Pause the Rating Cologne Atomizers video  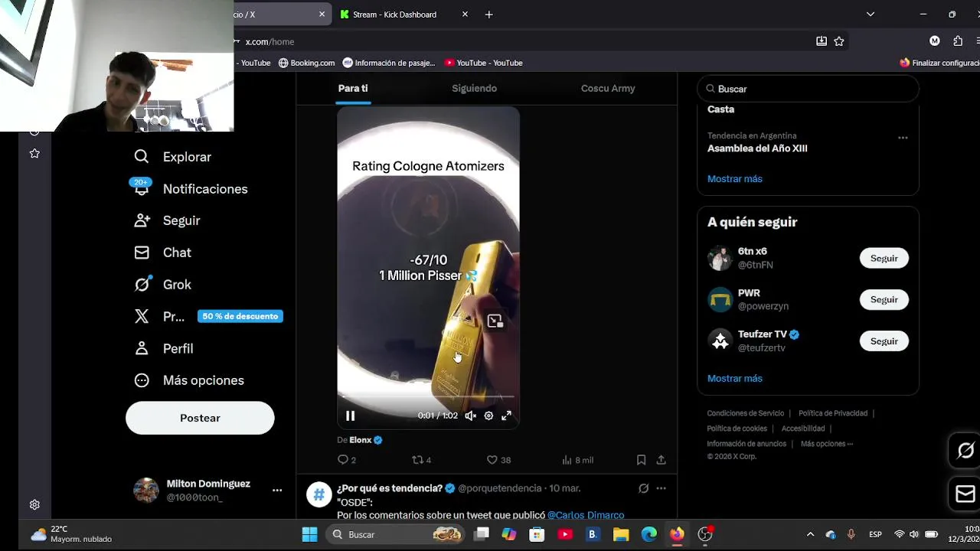pos(350,416)
